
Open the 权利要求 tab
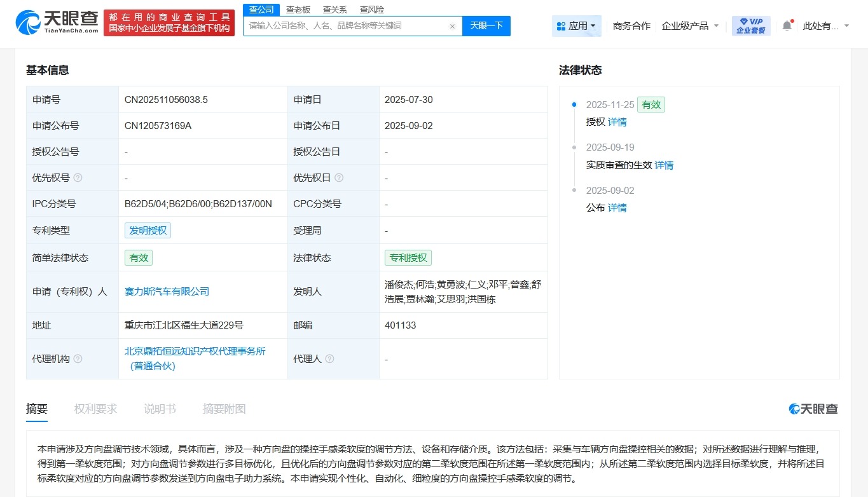click(95, 409)
